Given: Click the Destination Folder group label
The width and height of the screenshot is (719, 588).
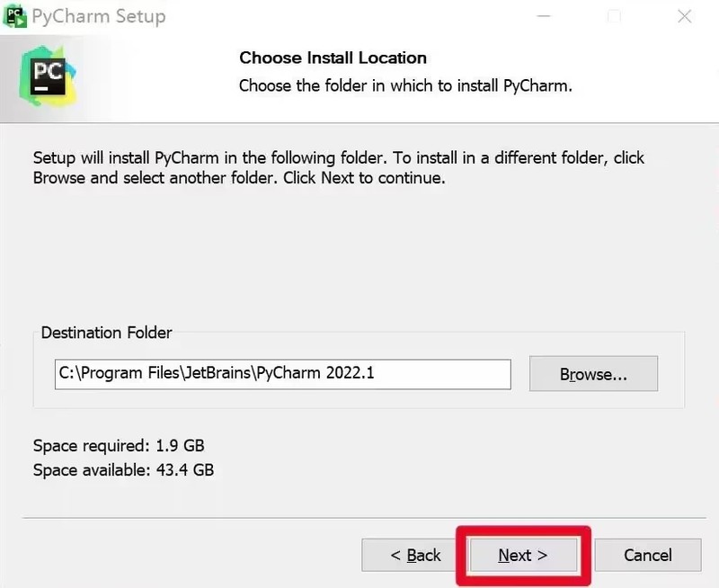Looking at the screenshot, I should pos(106,333).
